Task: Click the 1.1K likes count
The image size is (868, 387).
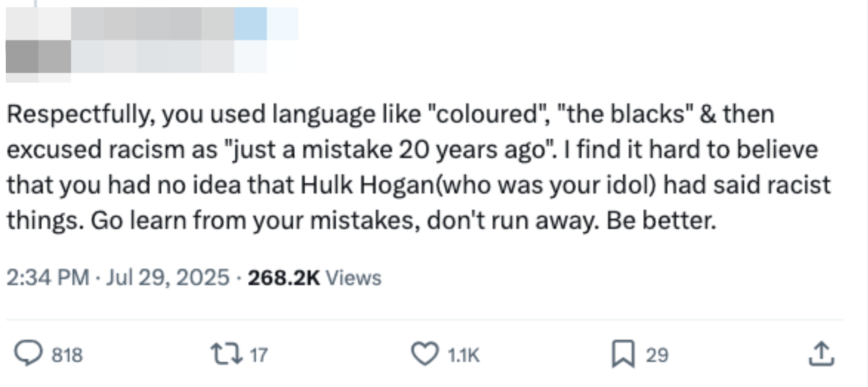Action: coord(463,355)
